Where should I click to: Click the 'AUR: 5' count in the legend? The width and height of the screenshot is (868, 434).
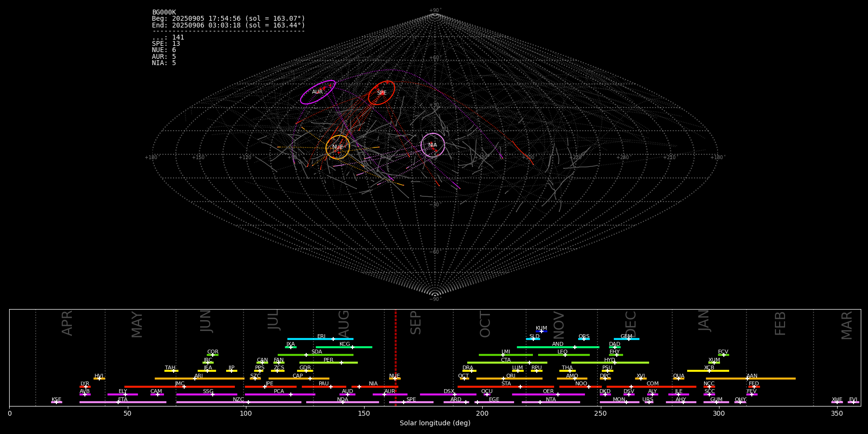(x=164, y=57)
